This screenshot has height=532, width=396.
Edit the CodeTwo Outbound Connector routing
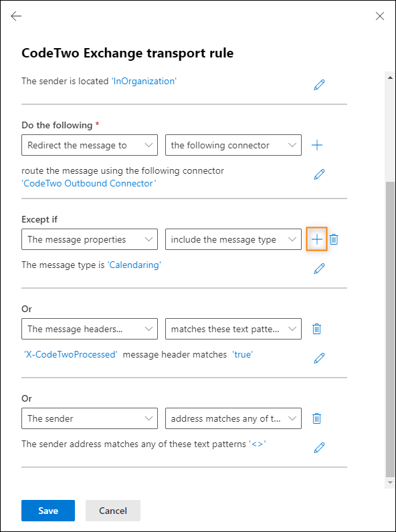[x=319, y=174]
